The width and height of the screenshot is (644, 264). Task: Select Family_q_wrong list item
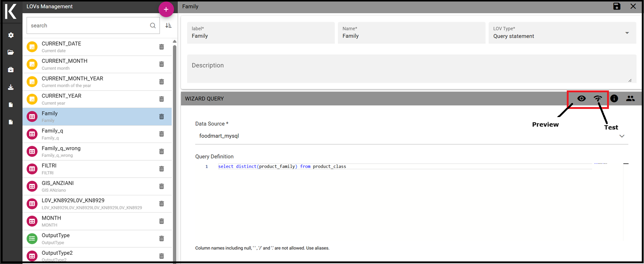coord(97,151)
